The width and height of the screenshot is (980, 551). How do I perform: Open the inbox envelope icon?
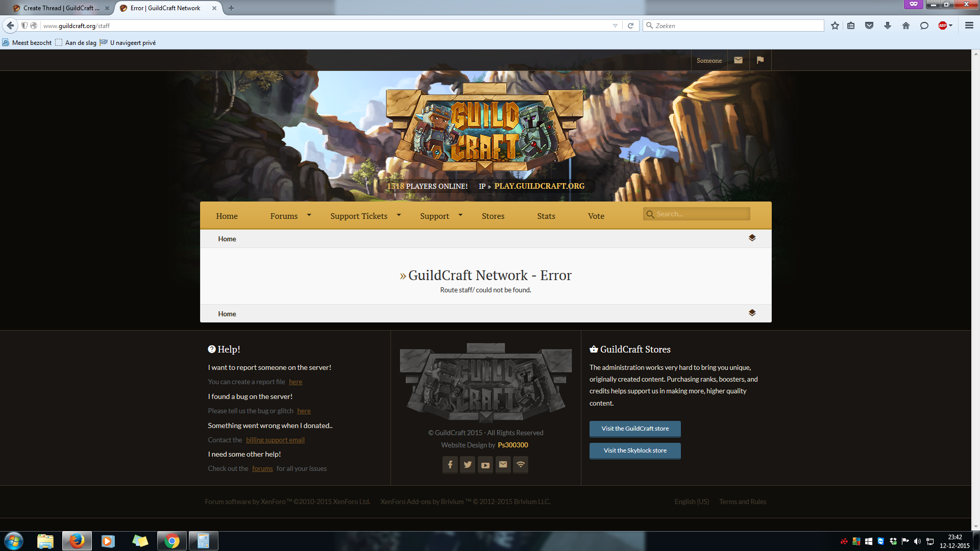tap(738, 60)
